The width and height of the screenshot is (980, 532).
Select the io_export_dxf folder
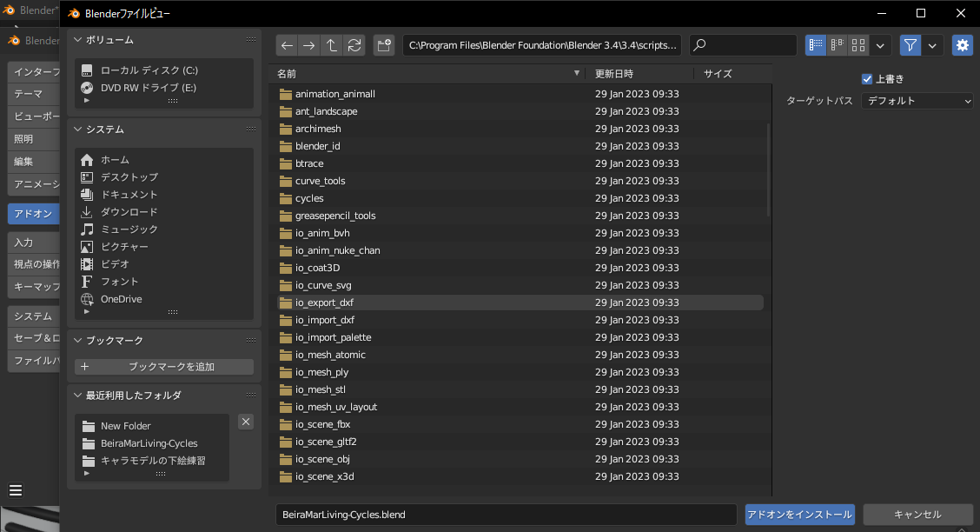point(520,303)
